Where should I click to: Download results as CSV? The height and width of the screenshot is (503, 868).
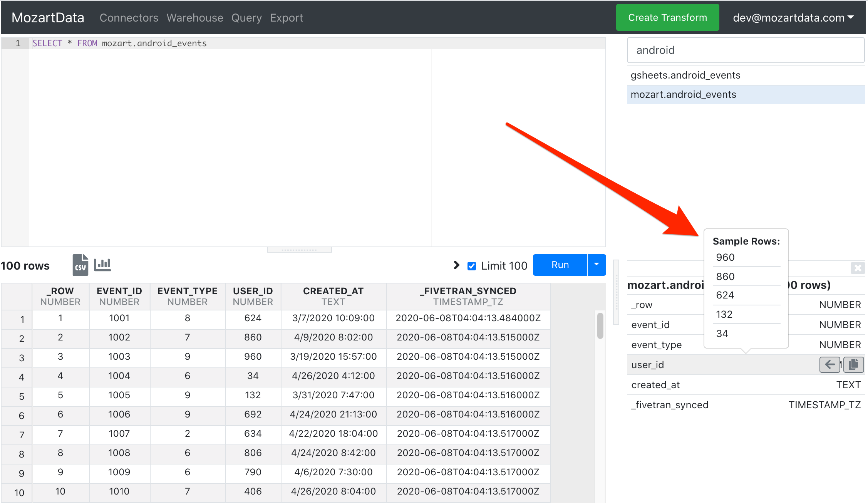pyautogui.click(x=80, y=265)
